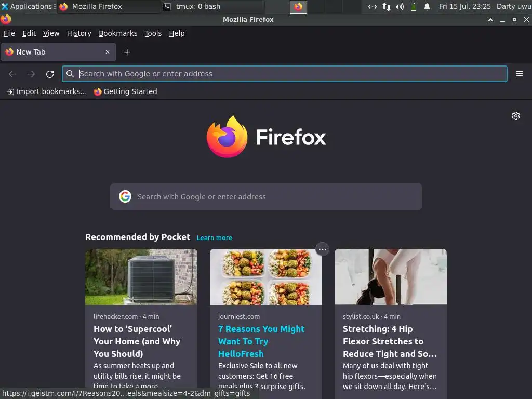Open How to 'Supercool' Your Home article

[x=137, y=341]
